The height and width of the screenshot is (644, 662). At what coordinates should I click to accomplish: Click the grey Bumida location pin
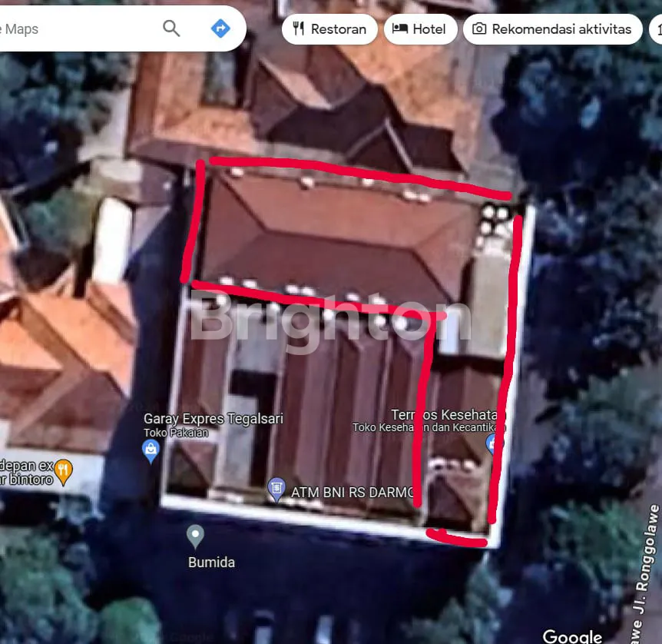click(196, 536)
